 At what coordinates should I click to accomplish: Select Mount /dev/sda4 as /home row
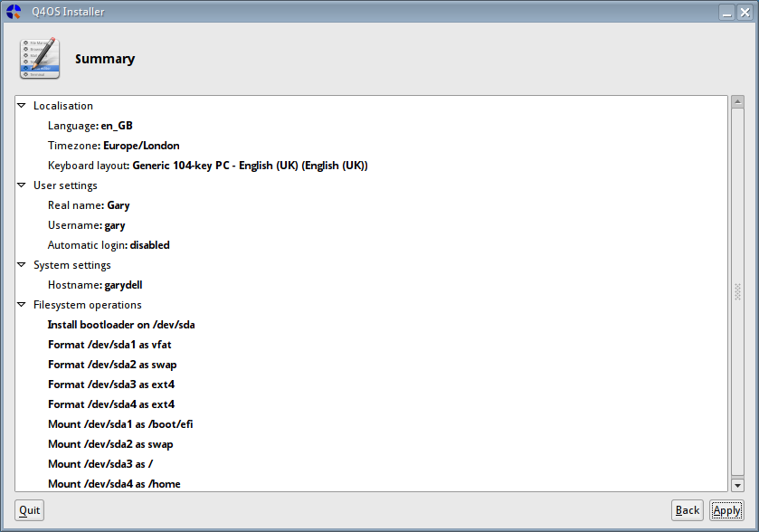[x=114, y=484]
